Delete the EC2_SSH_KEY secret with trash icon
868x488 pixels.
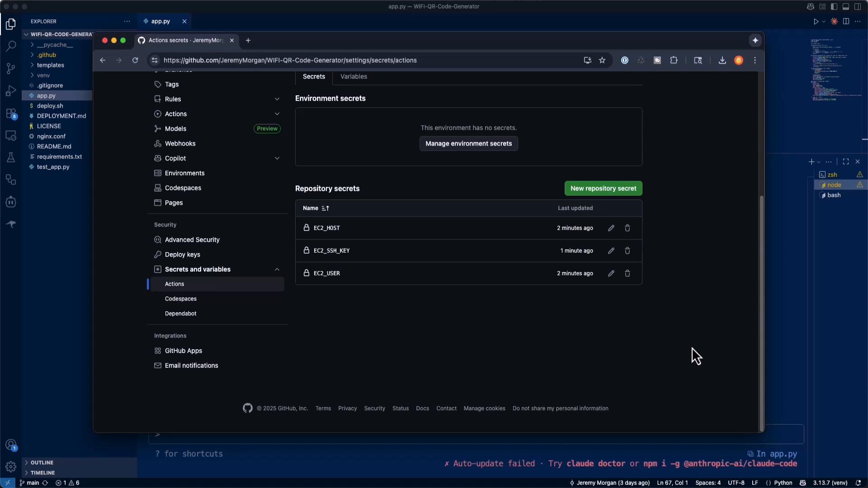[x=627, y=251]
